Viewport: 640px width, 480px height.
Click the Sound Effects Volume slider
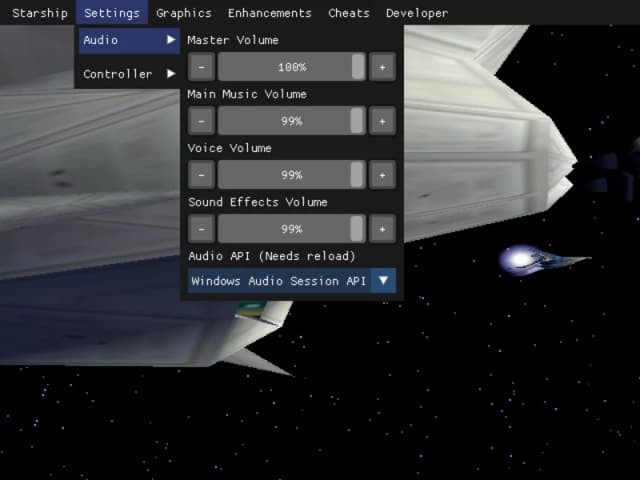[x=292, y=229]
